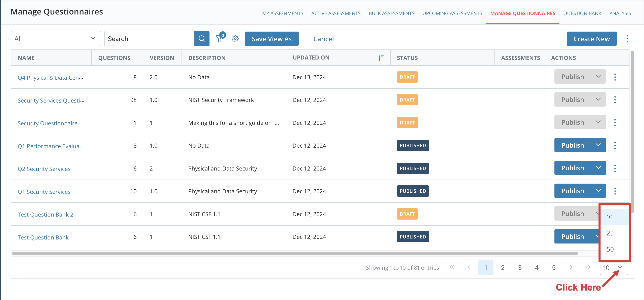Image resolution: width=644 pixels, height=300 pixels.
Task: Click the Create New button
Action: pos(591,38)
